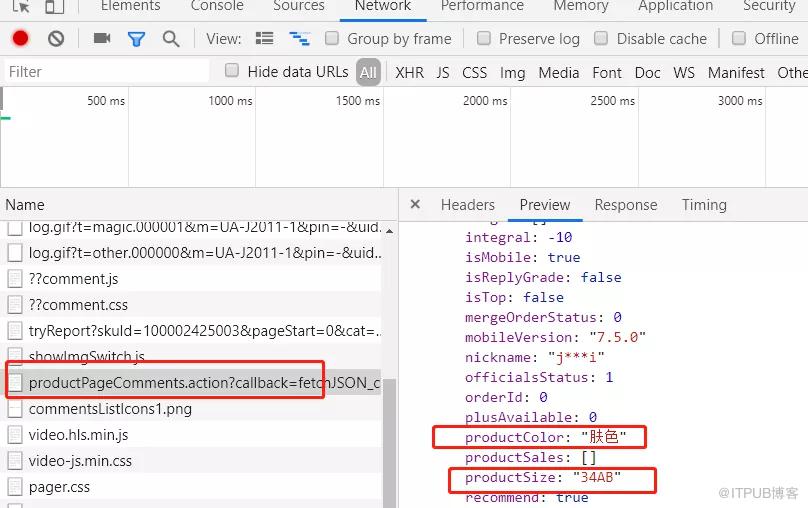Click scroll-up arrow of request list
The width and height of the screenshot is (808, 508).
click(390, 230)
